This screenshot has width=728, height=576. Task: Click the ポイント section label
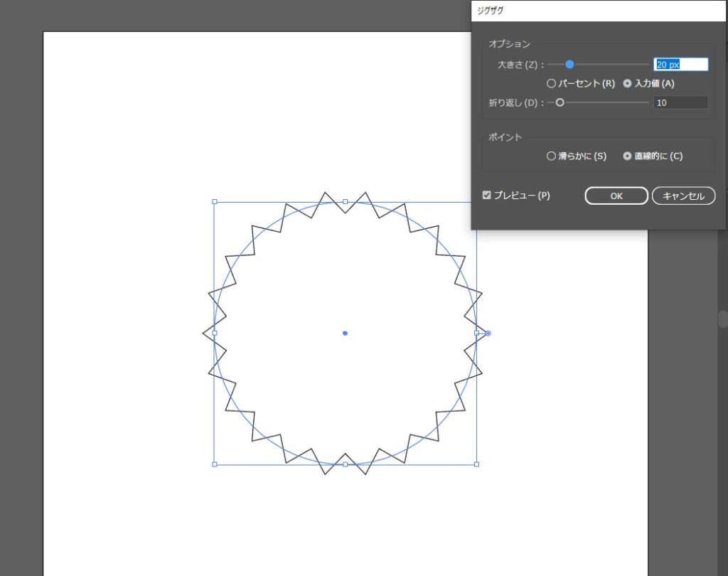tap(505, 137)
